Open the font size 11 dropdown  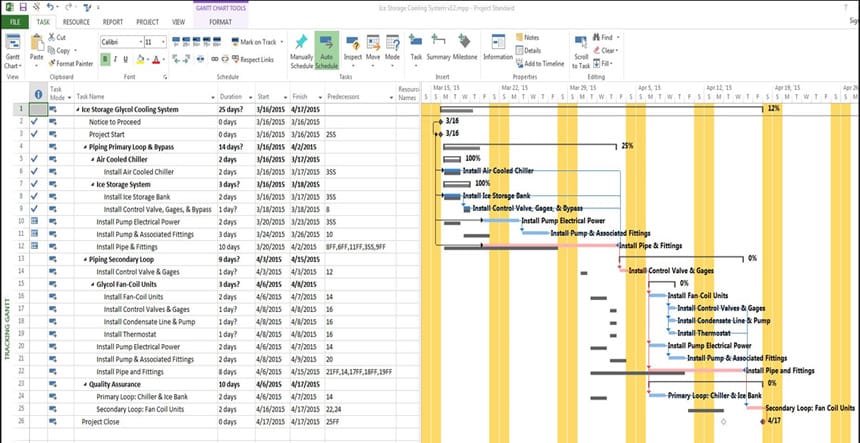[163, 42]
